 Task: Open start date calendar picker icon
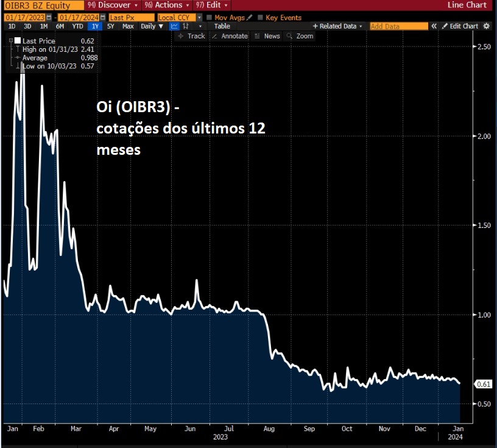pyautogui.click(x=49, y=18)
